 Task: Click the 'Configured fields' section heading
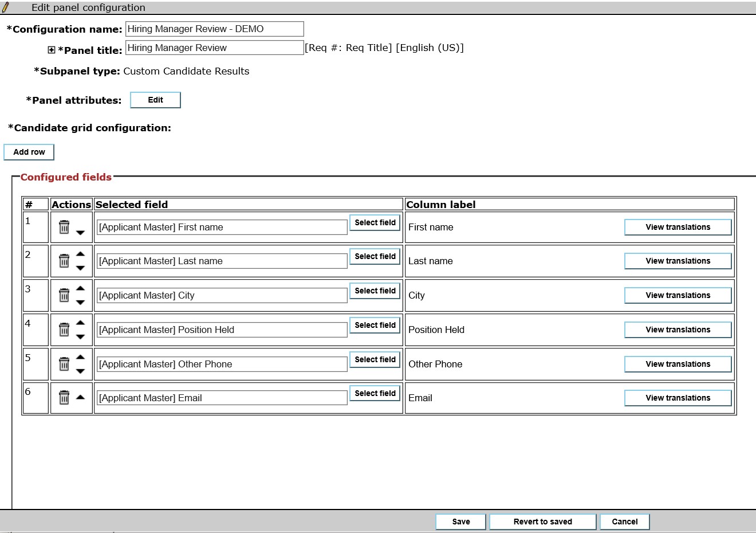(x=66, y=177)
